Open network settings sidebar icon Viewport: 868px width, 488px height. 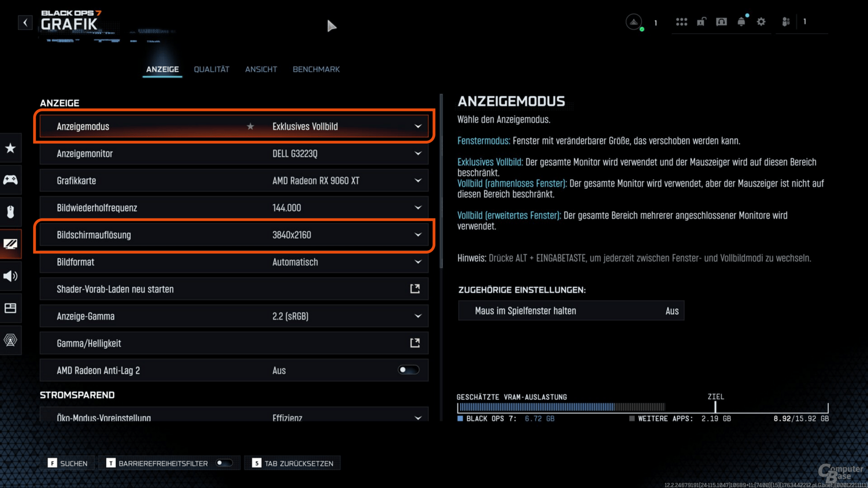(10, 340)
